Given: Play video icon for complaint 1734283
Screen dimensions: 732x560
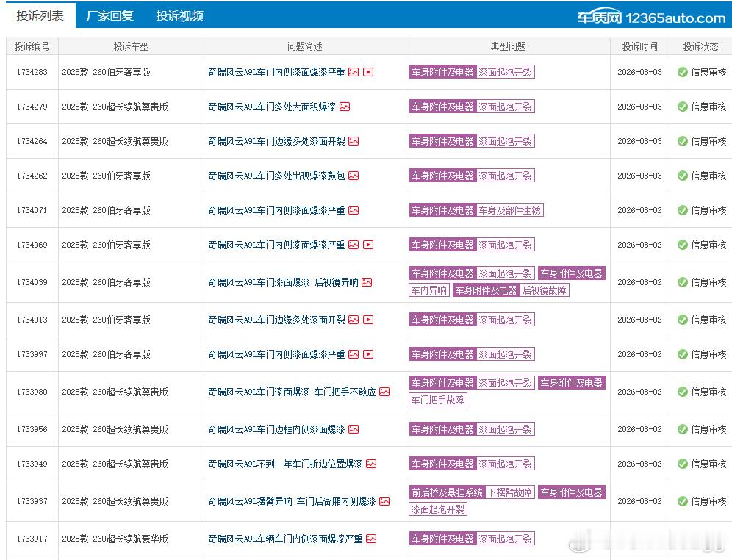Looking at the screenshot, I should 368,72.
